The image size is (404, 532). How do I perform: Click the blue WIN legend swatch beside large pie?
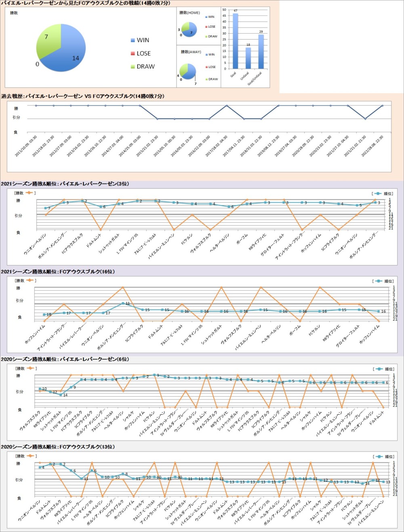point(133,40)
